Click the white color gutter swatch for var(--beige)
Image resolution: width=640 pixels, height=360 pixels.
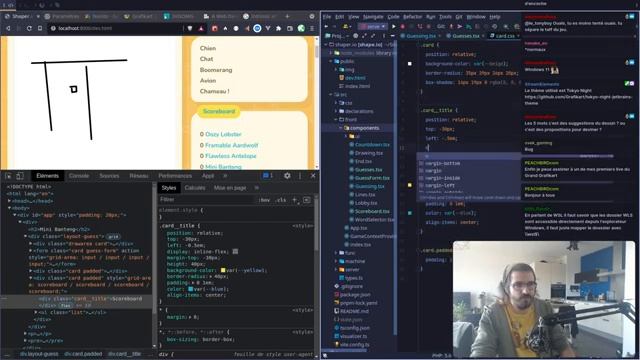409,64
